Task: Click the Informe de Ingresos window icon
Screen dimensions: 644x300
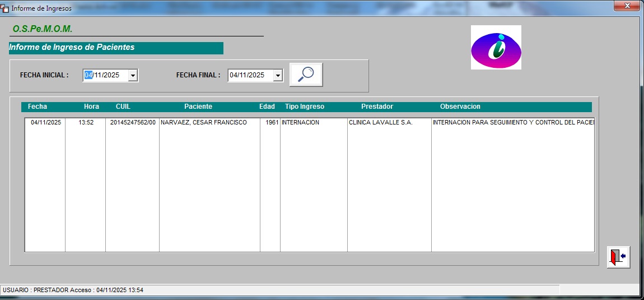Action: click(x=5, y=8)
